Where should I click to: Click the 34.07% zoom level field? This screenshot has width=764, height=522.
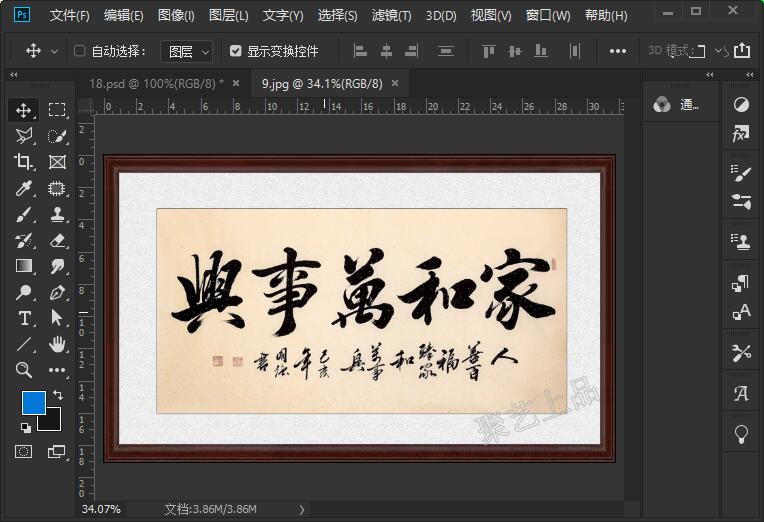tap(101, 509)
